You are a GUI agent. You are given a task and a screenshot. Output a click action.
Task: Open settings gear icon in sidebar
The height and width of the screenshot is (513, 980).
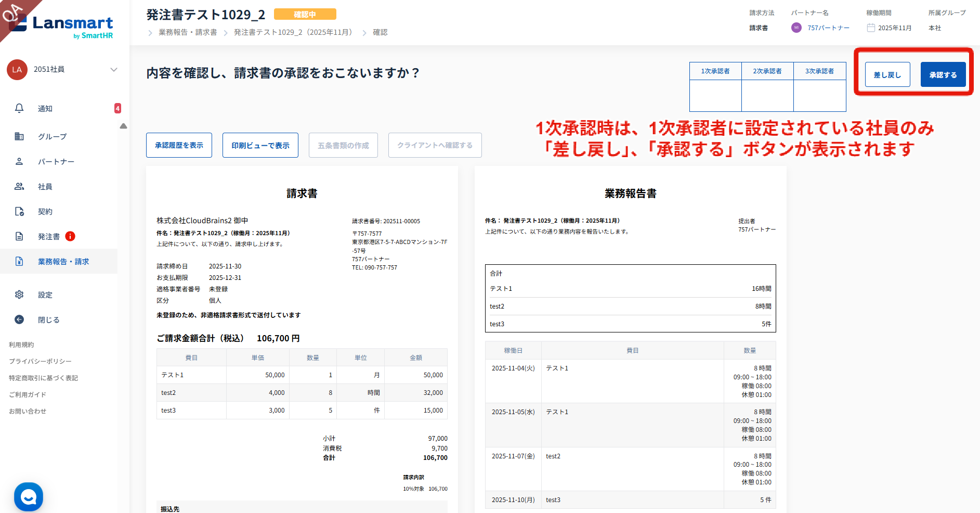(x=19, y=294)
